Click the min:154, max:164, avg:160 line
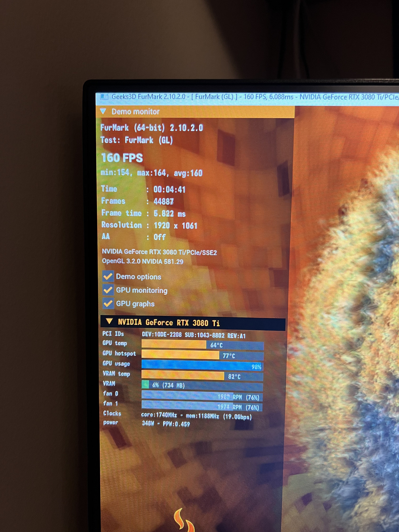The height and width of the screenshot is (532, 399). click(151, 173)
